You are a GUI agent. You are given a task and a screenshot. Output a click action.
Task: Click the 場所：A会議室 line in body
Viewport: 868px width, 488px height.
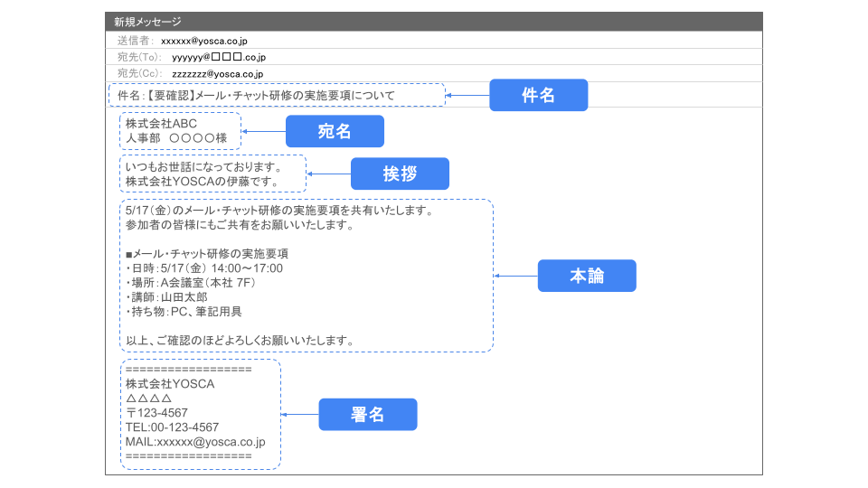[x=192, y=283]
